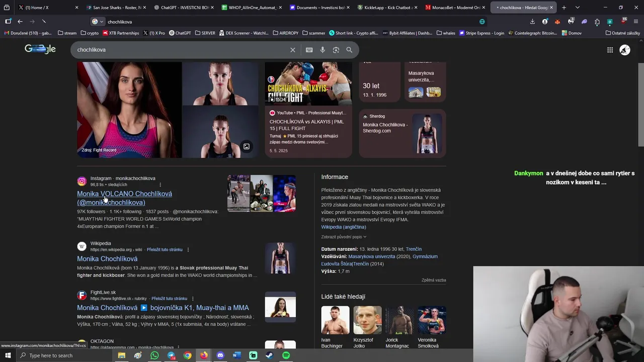This screenshot has width=644, height=362.
Task: Click the Windows taskbar search box
Action: [64, 355]
